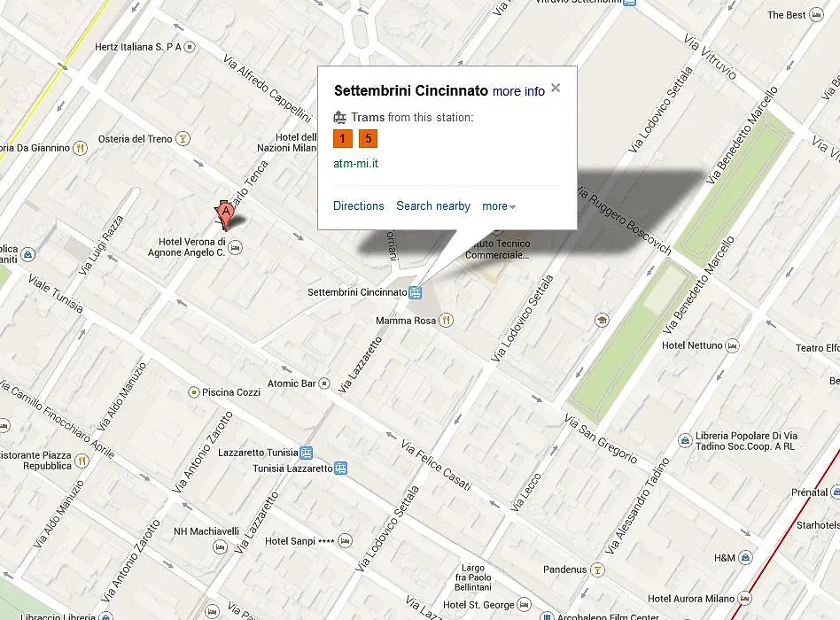The height and width of the screenshot is (620, 840).
Task: Click the Lazzaretto Tunisia tram stop icon
Action: (x=306, y=453)
